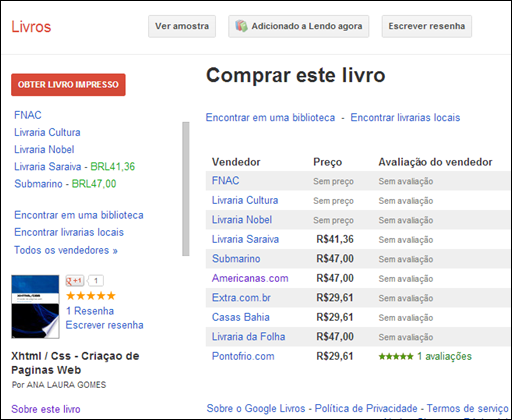Open Livraria Saraiva BRL41,36 sidebar link
Viewport: 512px width, 420px height.
click(74, 167)
